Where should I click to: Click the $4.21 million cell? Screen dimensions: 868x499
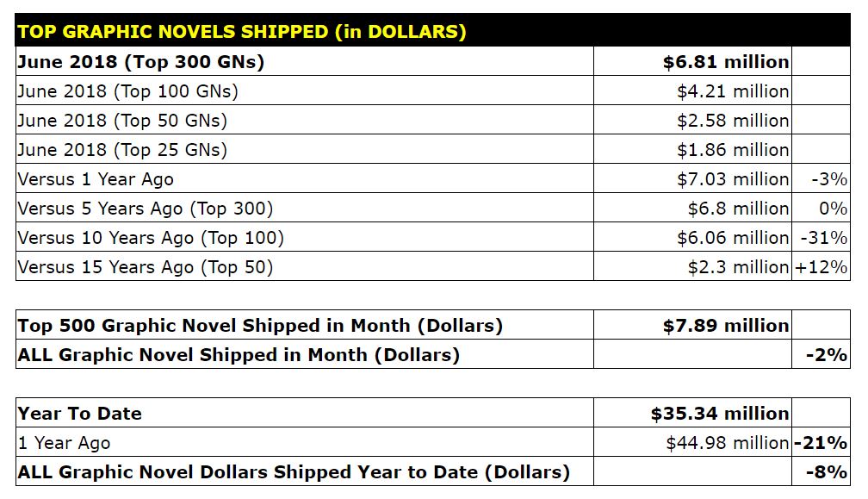pos(732,91)
